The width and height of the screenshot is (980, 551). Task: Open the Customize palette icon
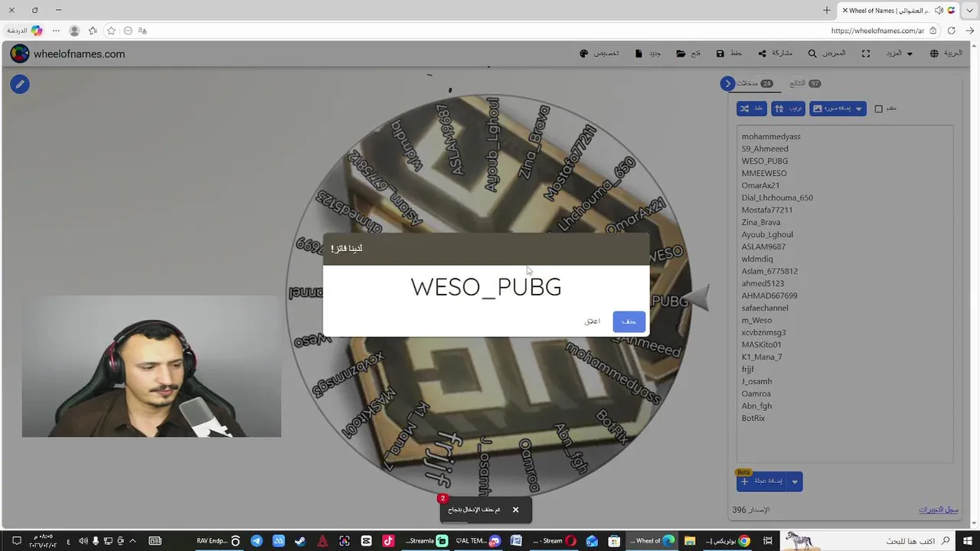[x=584, y=54]
